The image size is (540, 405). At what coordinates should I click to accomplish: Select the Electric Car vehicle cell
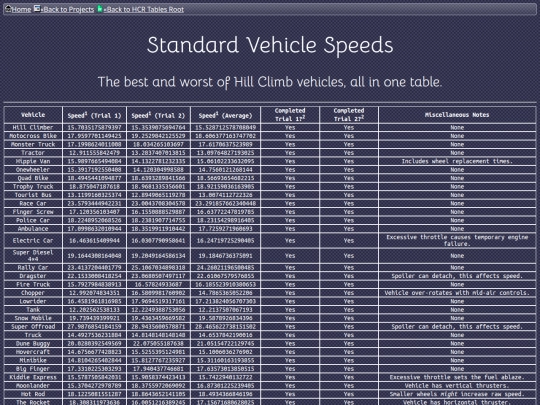click(33, 240)
